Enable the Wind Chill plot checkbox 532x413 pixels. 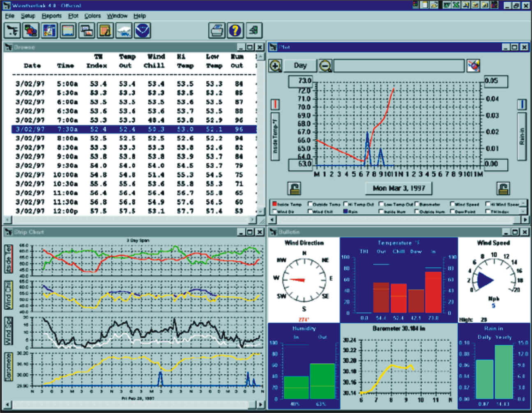pos(311,211)
